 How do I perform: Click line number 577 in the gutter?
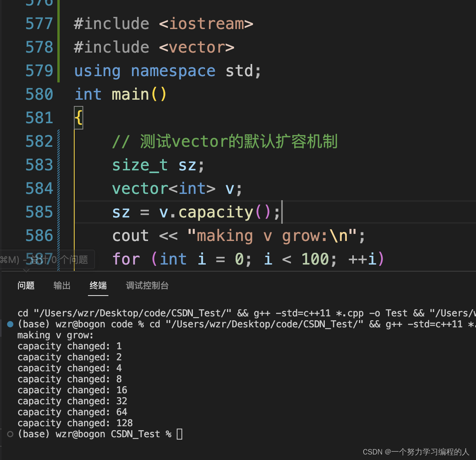click(39, 24)
